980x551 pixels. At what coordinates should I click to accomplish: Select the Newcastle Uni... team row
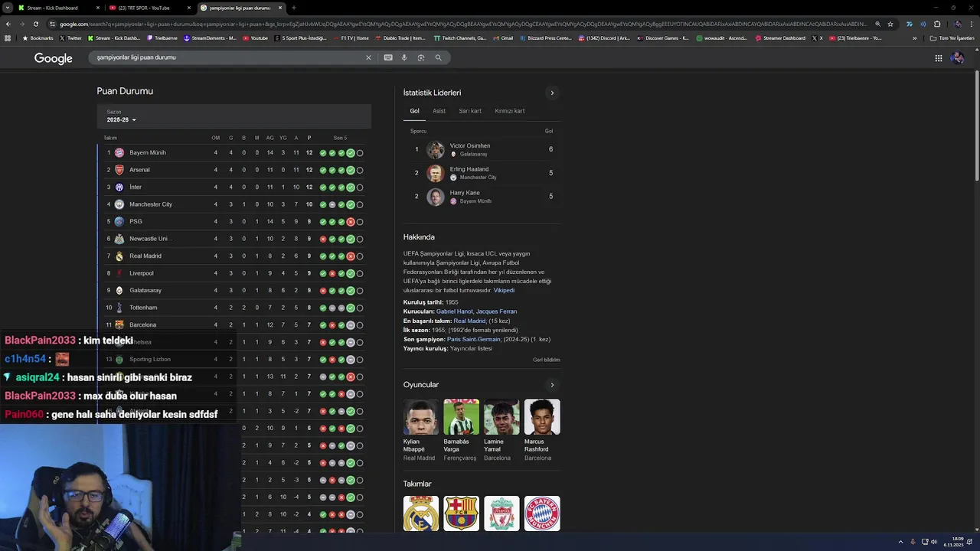click(234, 239)
